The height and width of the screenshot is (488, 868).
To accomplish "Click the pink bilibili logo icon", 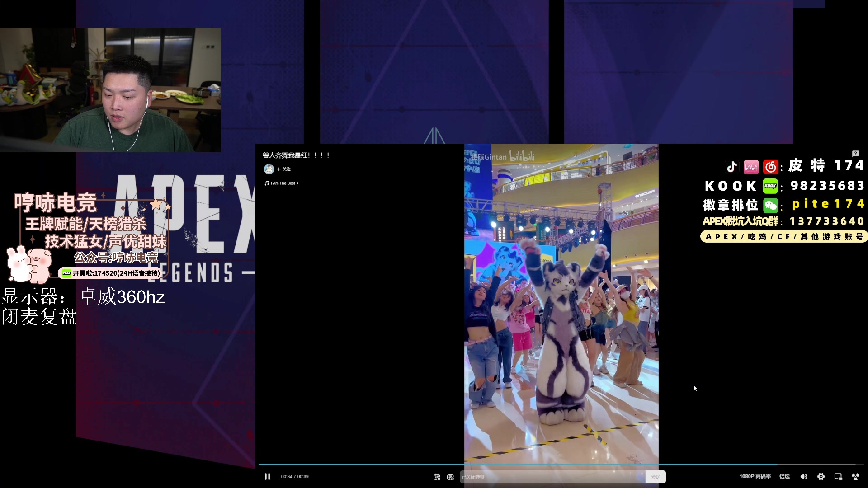I will [751, 167].
